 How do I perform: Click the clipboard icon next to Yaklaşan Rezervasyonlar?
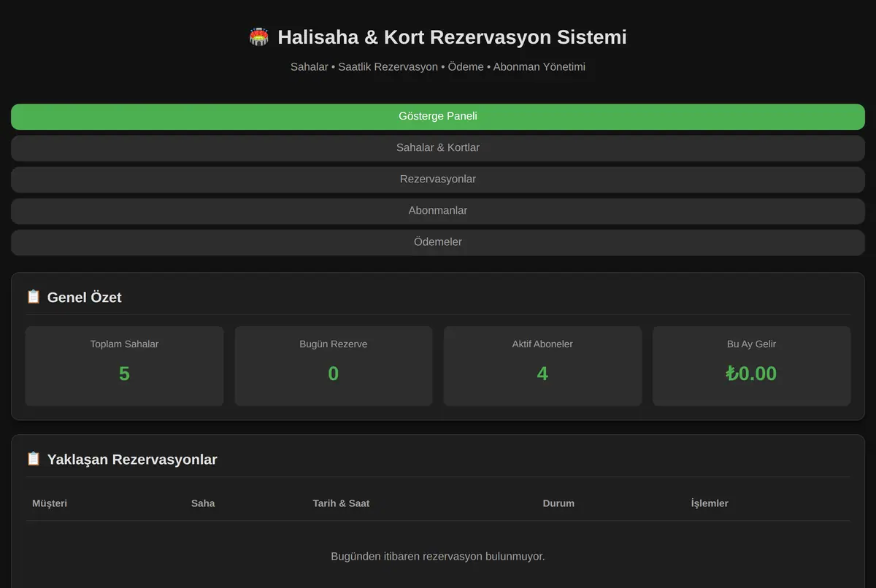[x=34, y=459]
